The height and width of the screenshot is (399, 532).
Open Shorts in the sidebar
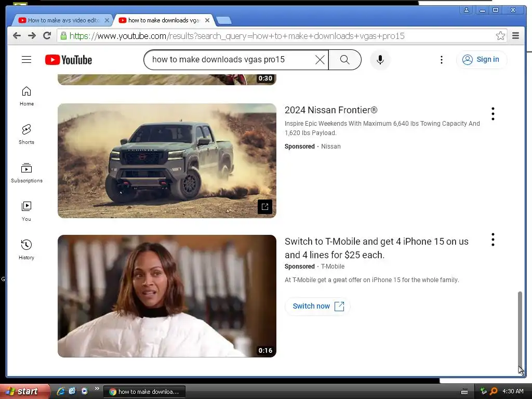[x=26, y=135]
